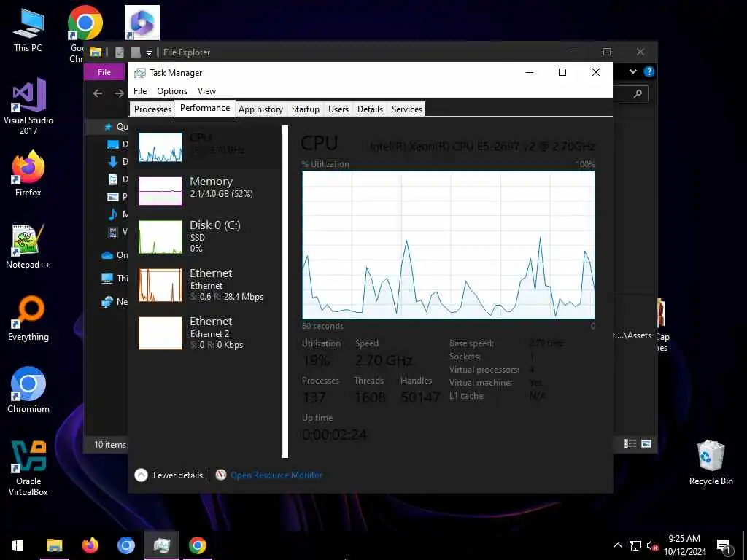Viewport: 747px width, 560px height.
Task: Open the File tab in File Explorer
Action: (104, 72)
